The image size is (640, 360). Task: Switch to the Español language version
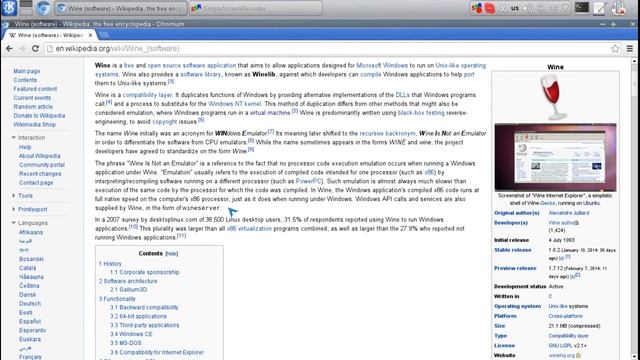click(x=30, y=321)
